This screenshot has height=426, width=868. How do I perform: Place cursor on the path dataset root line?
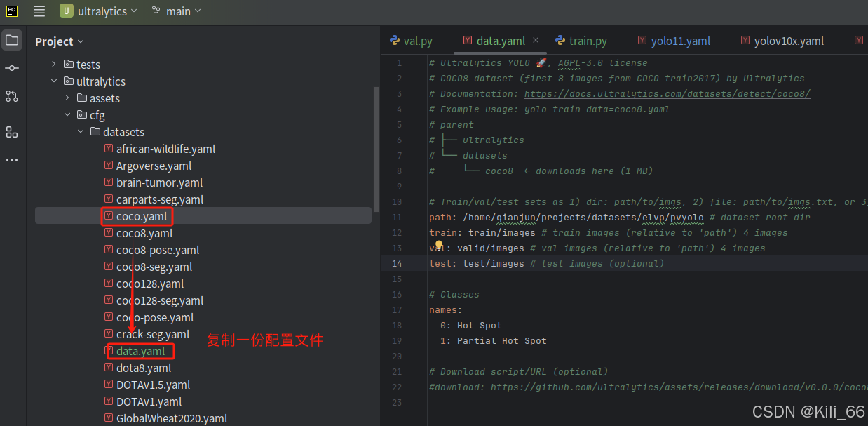coord(620,218)
